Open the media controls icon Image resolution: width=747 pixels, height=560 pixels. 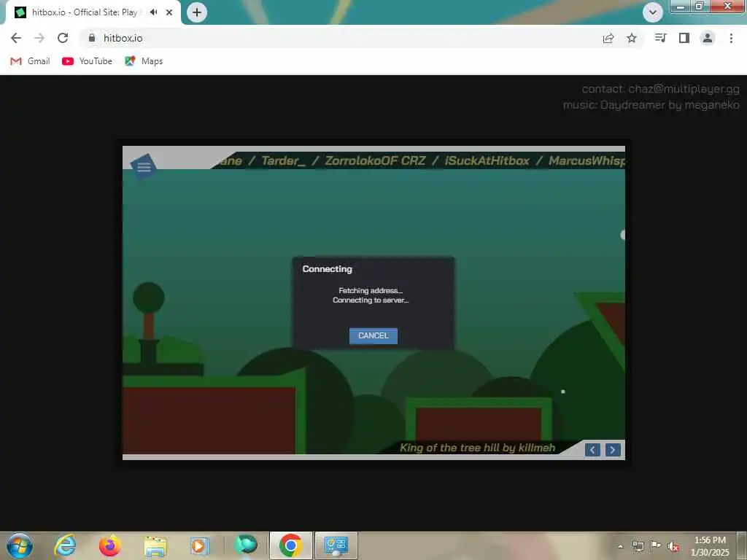[x=660, y=38]
